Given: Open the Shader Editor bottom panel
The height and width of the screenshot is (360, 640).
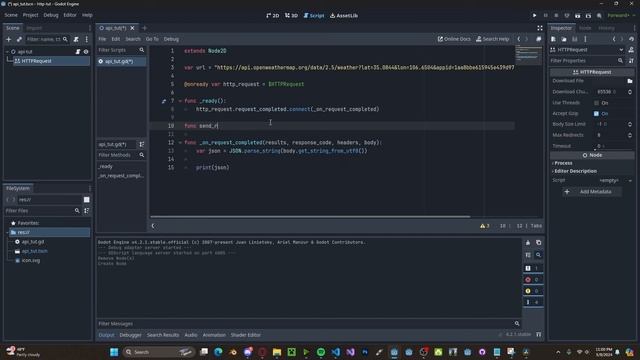Looking at the screenshot, I should 246,335.
